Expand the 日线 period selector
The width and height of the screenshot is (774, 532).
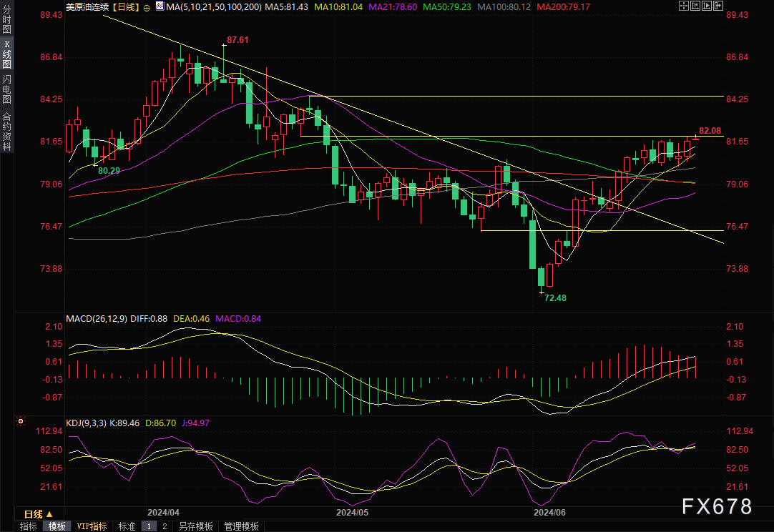(x=39, y=513)
